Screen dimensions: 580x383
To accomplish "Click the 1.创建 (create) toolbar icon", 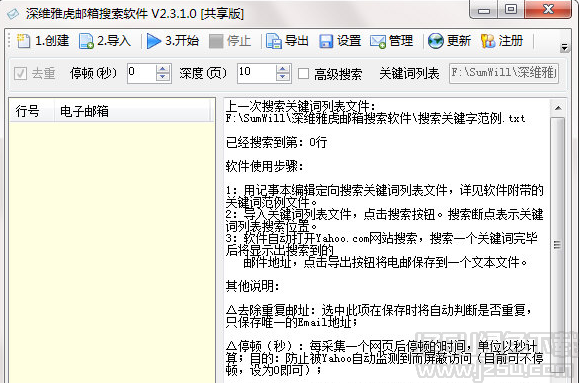I will (x=23, y=41).
